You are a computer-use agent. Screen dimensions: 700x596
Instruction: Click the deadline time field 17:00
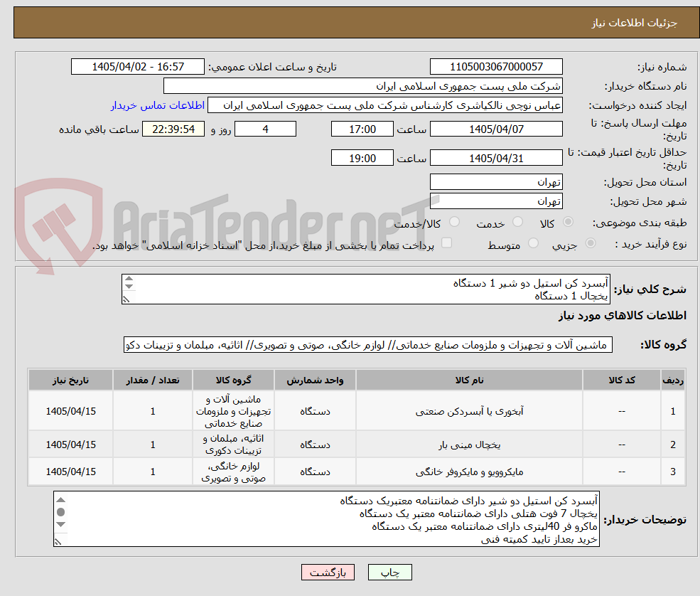pyautogui.click(x=362, y=129)
